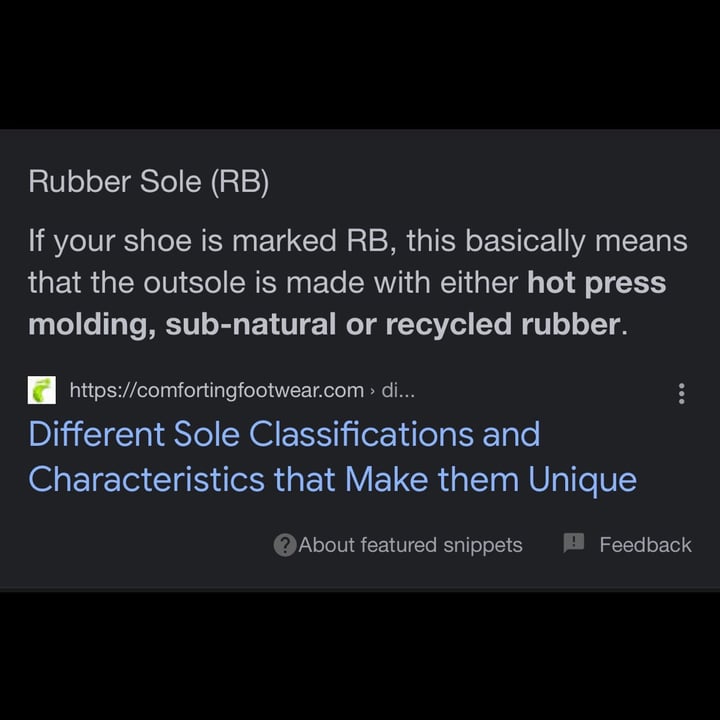Click the 'Rubber Sole (RB)' heading
The height and width of the screenshot is (720, 720).
click(x=149, y=182)
